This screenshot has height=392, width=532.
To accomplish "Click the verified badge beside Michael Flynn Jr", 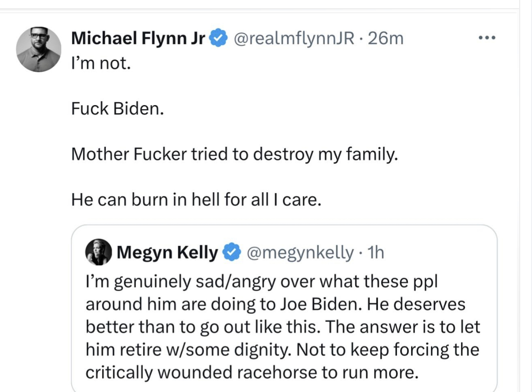I will 219,39.
